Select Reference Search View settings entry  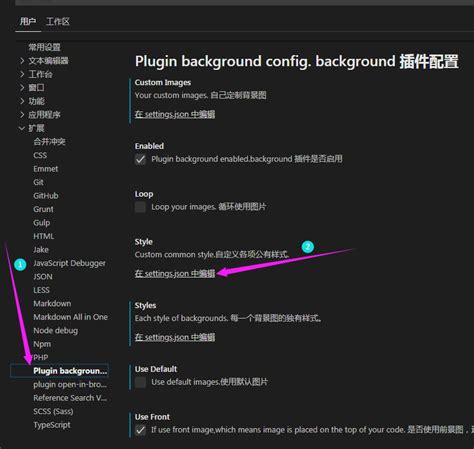pos(70,398)
